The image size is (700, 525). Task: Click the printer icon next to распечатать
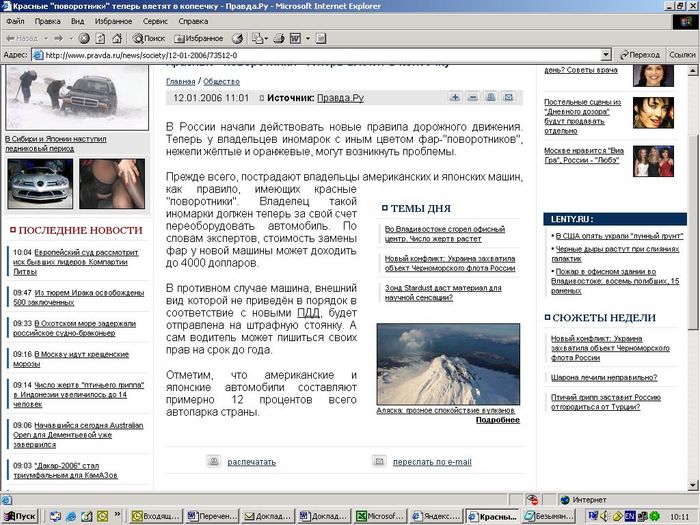pyautogui.click(x=214, y=461)
